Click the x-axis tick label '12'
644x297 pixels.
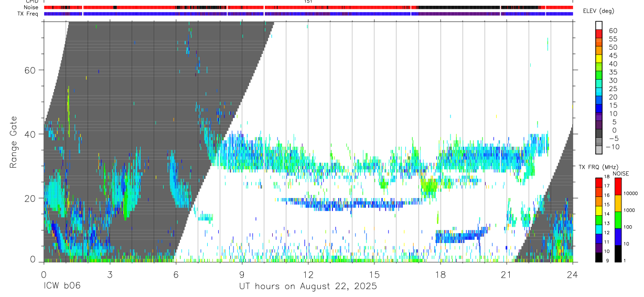point(308,274)
